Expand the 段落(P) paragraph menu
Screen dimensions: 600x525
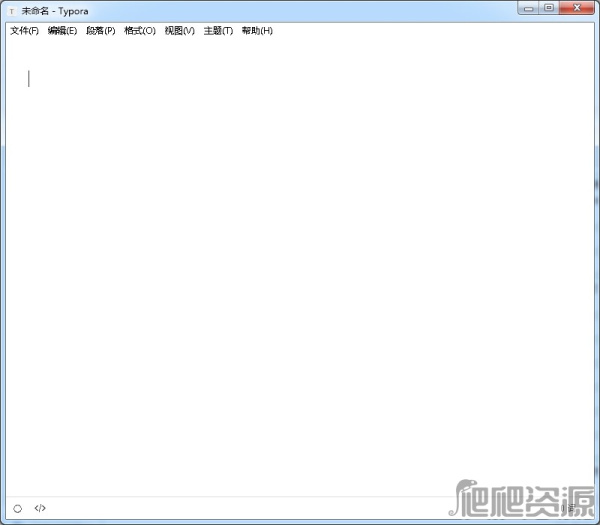(x=101, y=31)
